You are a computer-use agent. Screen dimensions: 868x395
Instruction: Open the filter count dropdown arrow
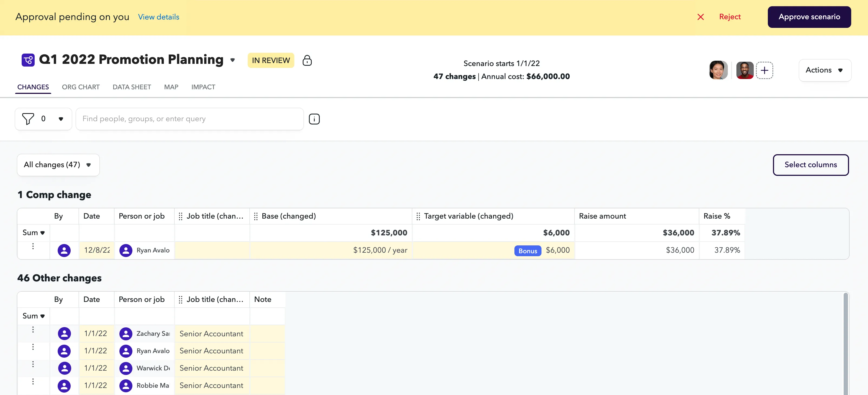61,119
